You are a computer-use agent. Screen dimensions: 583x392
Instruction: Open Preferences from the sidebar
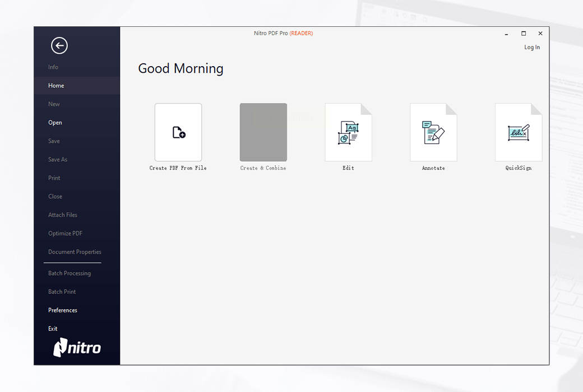click(62, 310)
